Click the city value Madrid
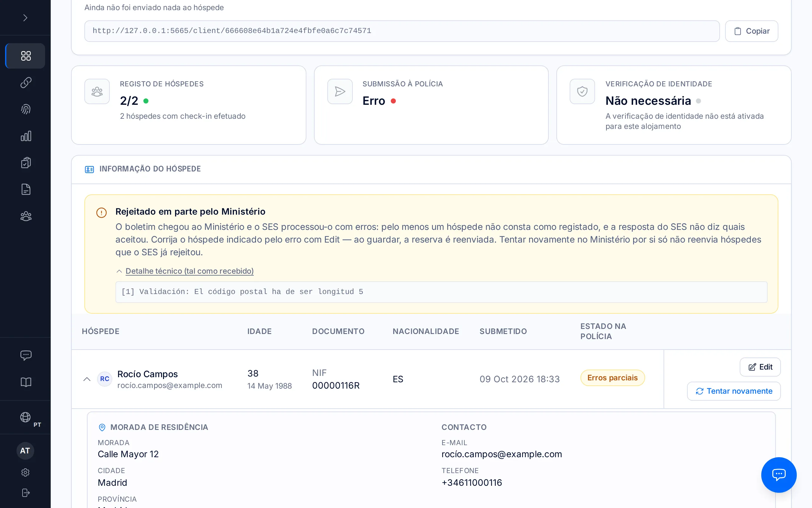The image size is (812, 508). click(x=112, y=483)
